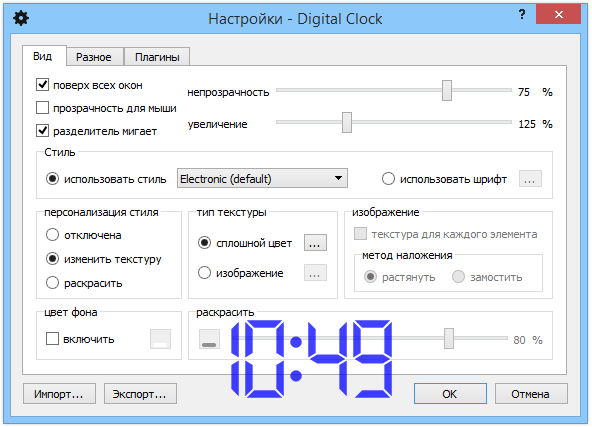Click the Импорт... button
Viewport: 592px width, 427px height.
click(x=59, y=394)
